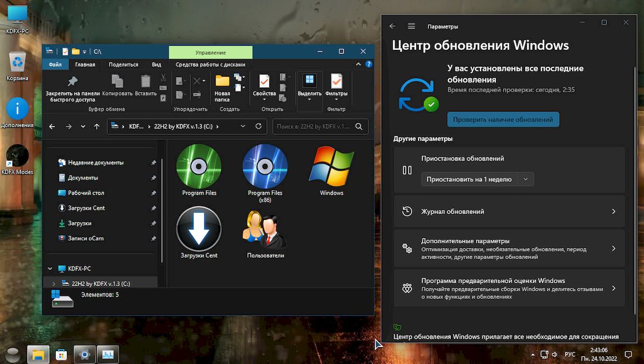Click the 'Новая папка' folder icon in ribbon
This screenshot has width=644, height=364.
click(222, 81)
